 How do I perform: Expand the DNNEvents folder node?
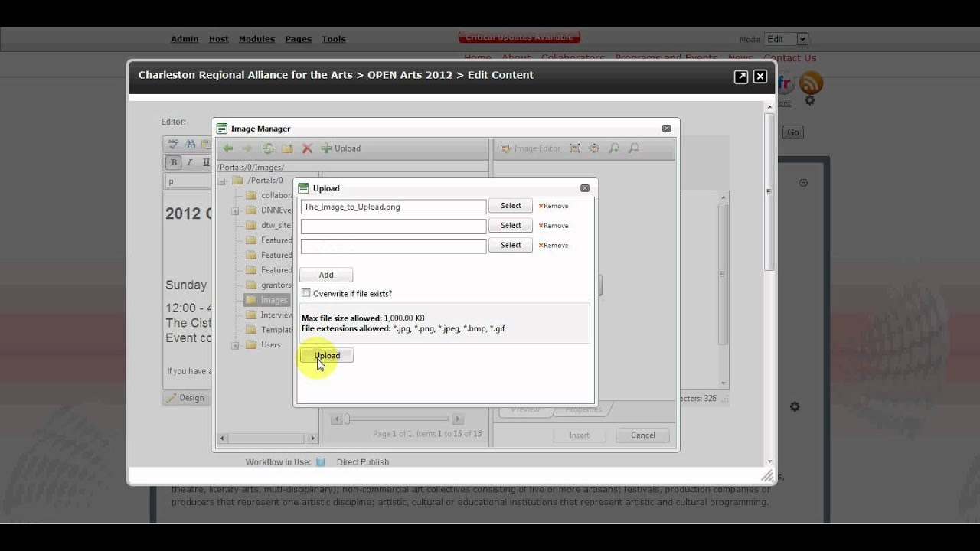click(x=235, y=210)
